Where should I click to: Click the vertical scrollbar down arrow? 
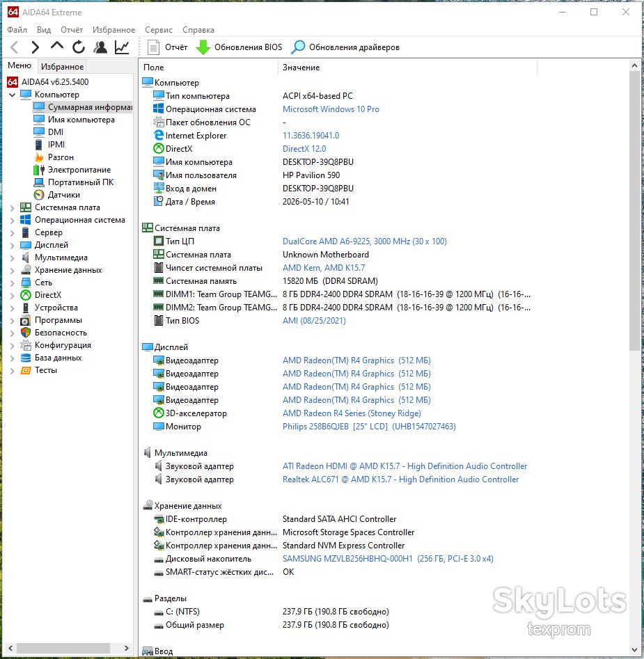pos(634,650)
